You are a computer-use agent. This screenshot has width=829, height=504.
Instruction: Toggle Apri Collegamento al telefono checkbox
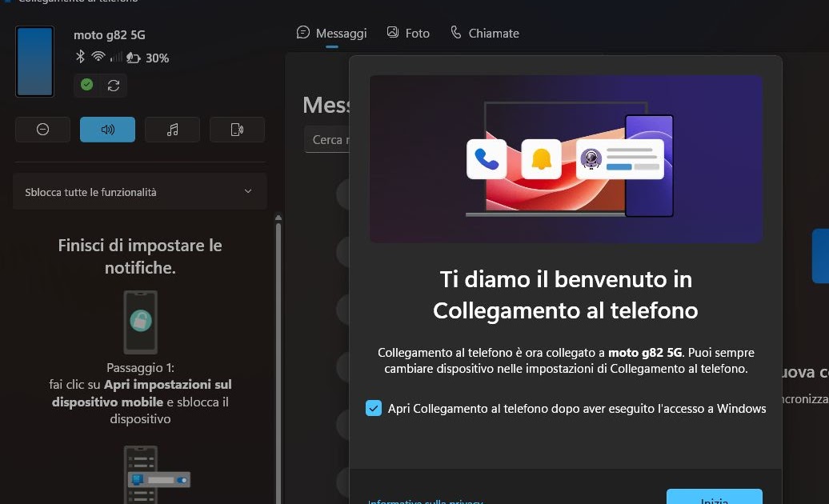click(374, 408)
